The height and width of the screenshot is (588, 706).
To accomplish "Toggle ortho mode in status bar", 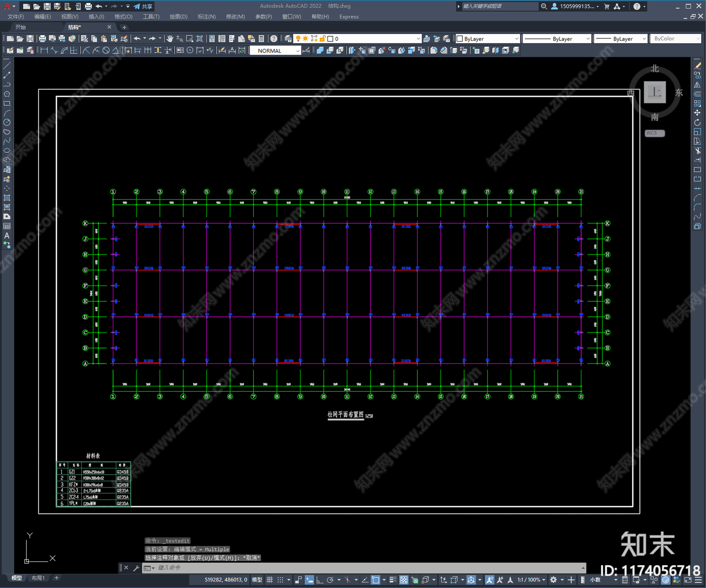I will (319, 580).
